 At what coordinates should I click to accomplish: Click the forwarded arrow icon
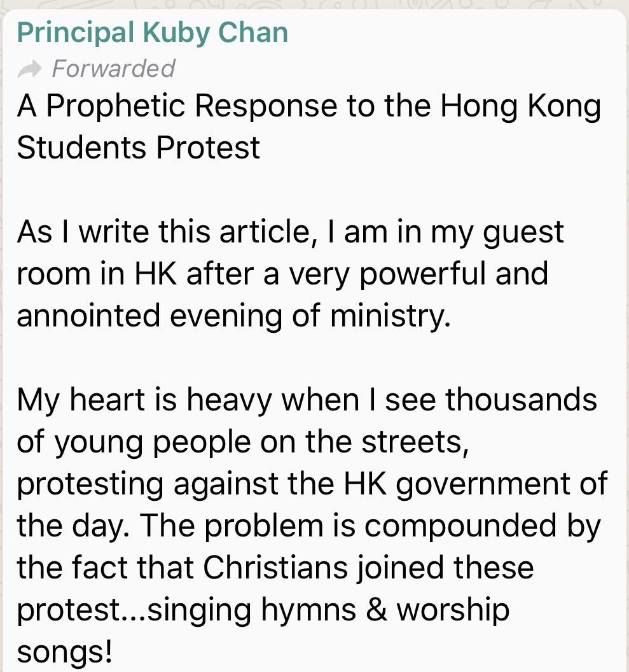[x=29, y=69]
